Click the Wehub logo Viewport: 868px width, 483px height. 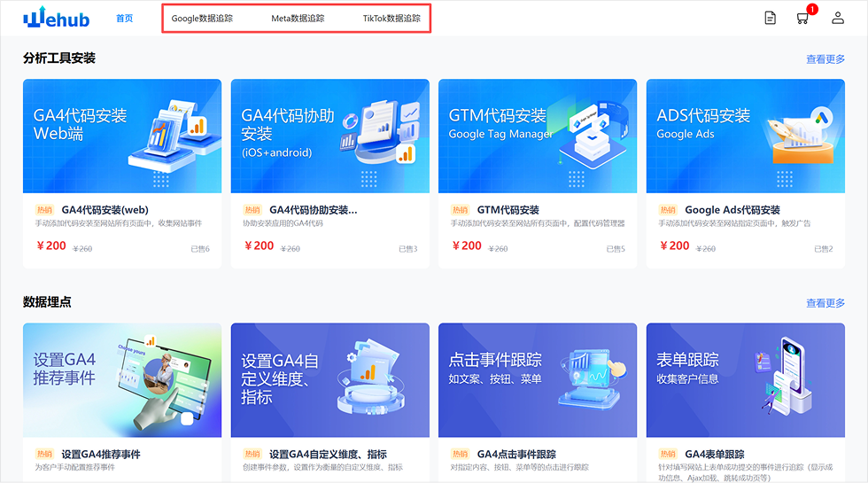point(57,18)
